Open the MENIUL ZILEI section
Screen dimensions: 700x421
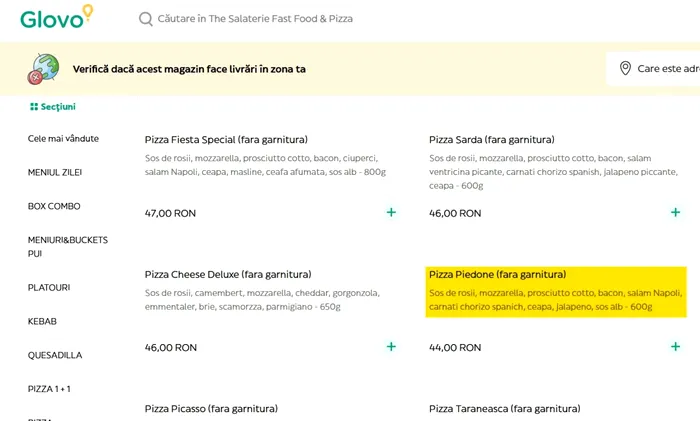point(55,172)
